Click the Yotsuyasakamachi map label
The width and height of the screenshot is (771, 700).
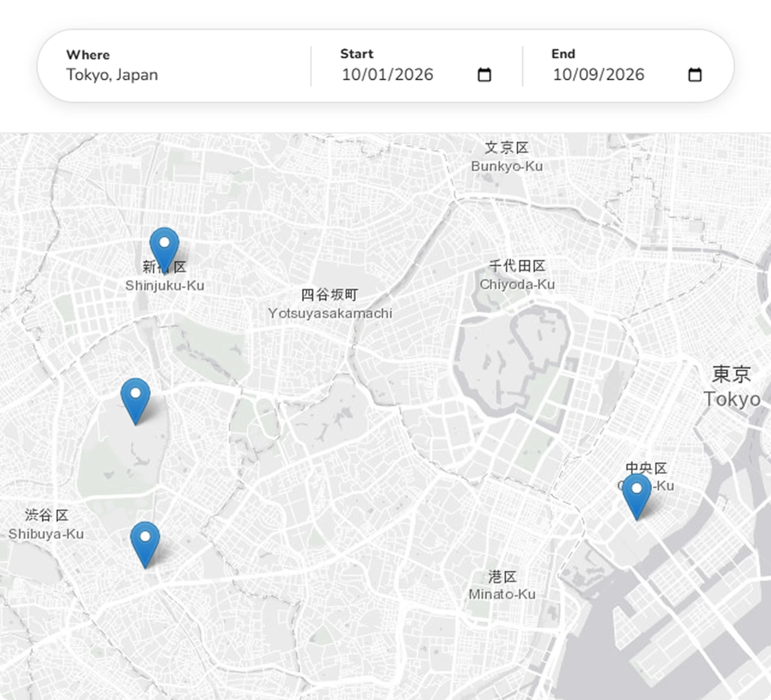(x=330, y=304)
